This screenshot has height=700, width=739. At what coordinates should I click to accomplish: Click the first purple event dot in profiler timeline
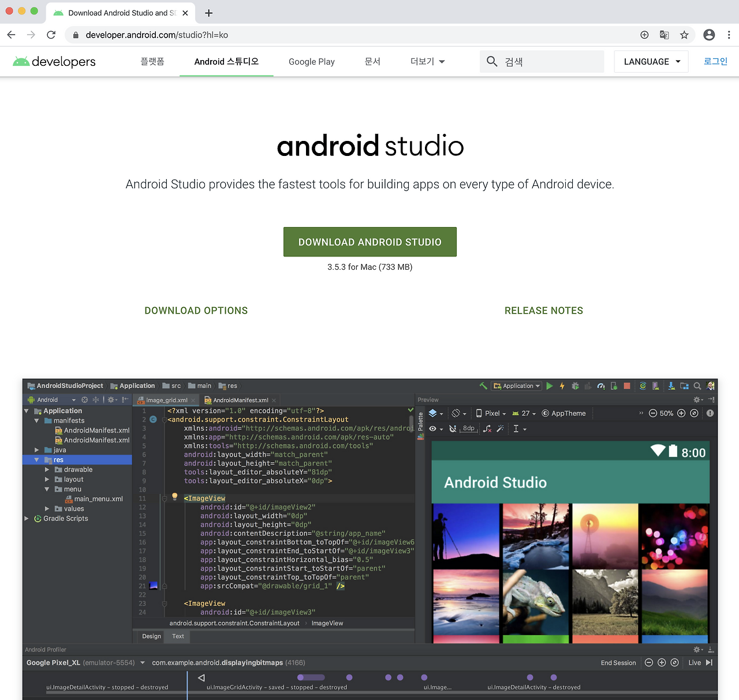pos(300,677)
